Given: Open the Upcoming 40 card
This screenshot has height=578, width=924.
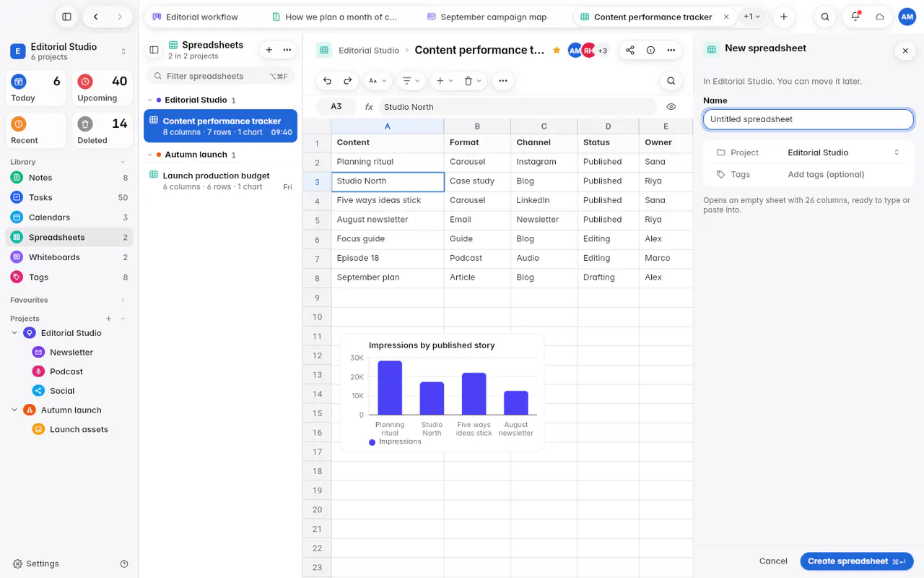Looking at the screenshot, I should click(x=103, y=89).
